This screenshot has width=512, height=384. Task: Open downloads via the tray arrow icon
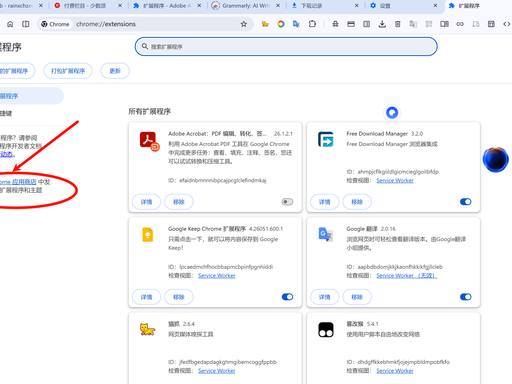tap(382, 24)
